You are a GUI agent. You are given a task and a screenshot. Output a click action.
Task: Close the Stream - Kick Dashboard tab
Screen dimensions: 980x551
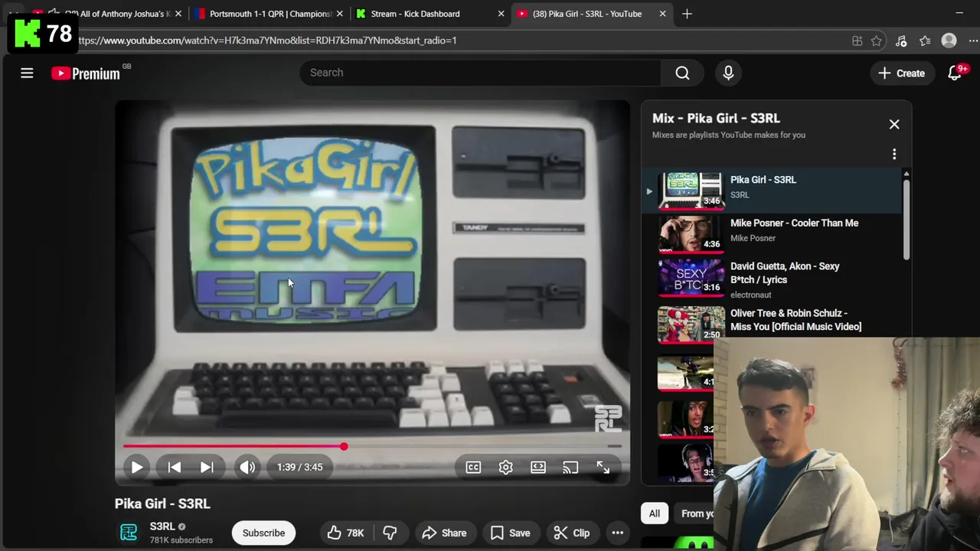501,14
